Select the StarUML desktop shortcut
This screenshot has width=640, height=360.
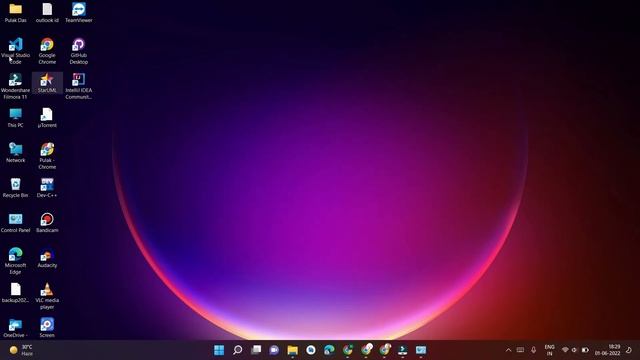point(47,83)
